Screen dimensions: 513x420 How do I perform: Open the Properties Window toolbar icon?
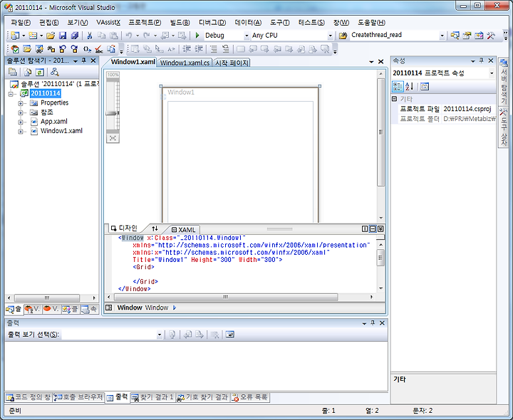coord(467,36)
